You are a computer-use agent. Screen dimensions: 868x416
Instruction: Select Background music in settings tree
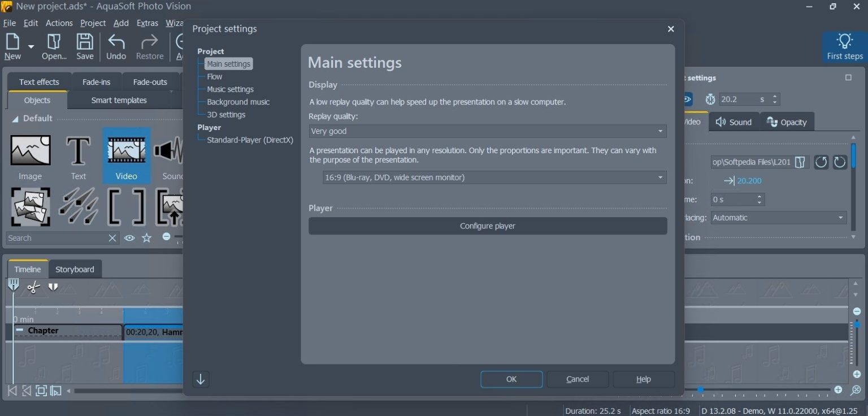point(238,102)
